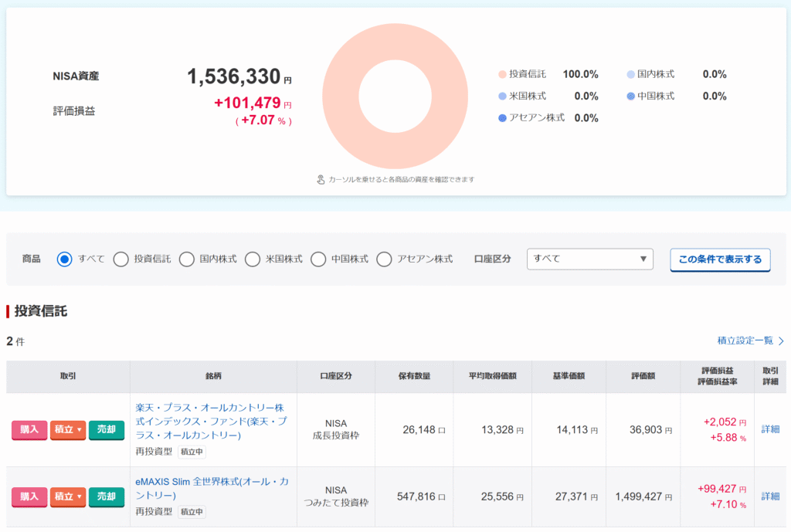This screenshot has height=532, width=791.
Task: Click the この条件で表示する button
Action: click(720, 259)
